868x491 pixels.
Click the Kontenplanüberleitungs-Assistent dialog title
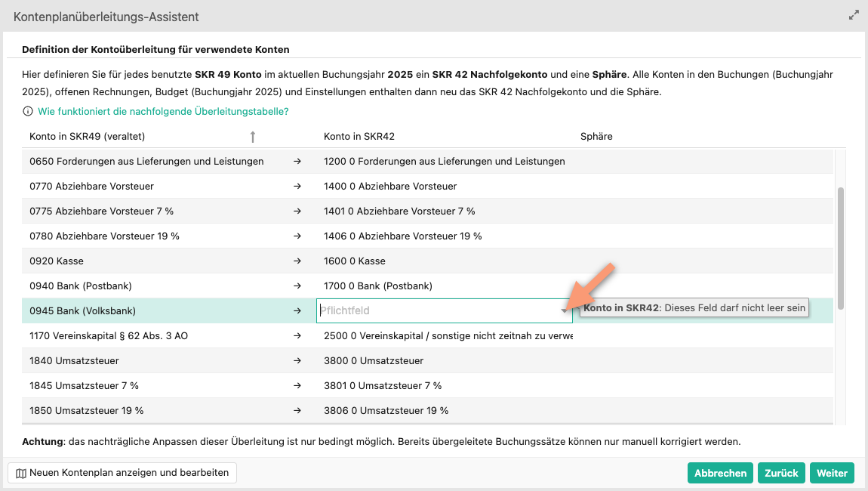(106, 17)
